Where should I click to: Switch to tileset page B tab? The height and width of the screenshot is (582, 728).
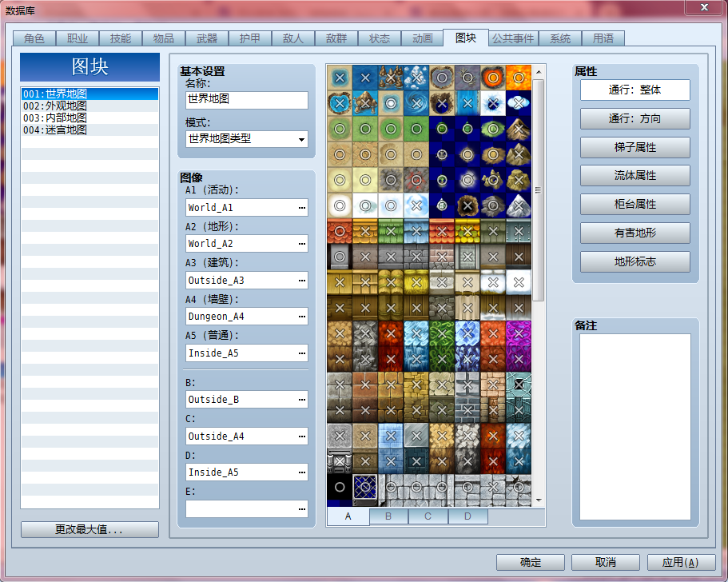point(388,516)
